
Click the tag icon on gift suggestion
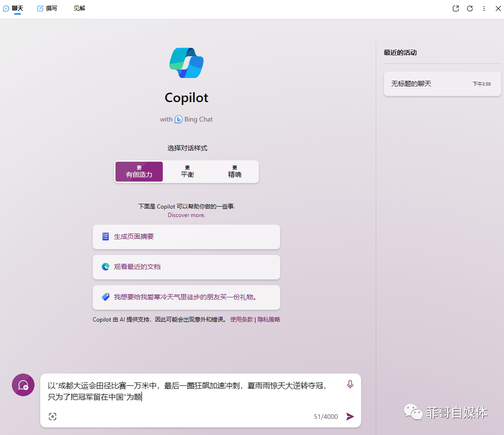coord(106,297)
